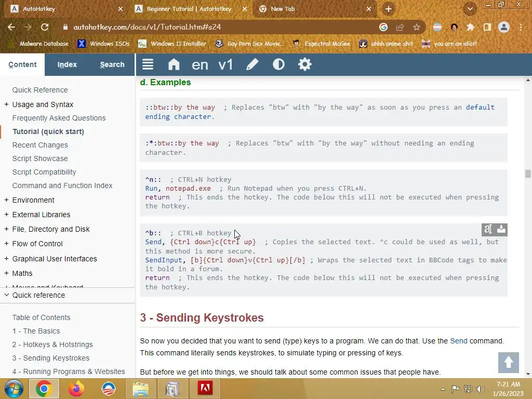Open Recent Changes page
Screen dimensions: 532x399
click(x=40, y=145)
